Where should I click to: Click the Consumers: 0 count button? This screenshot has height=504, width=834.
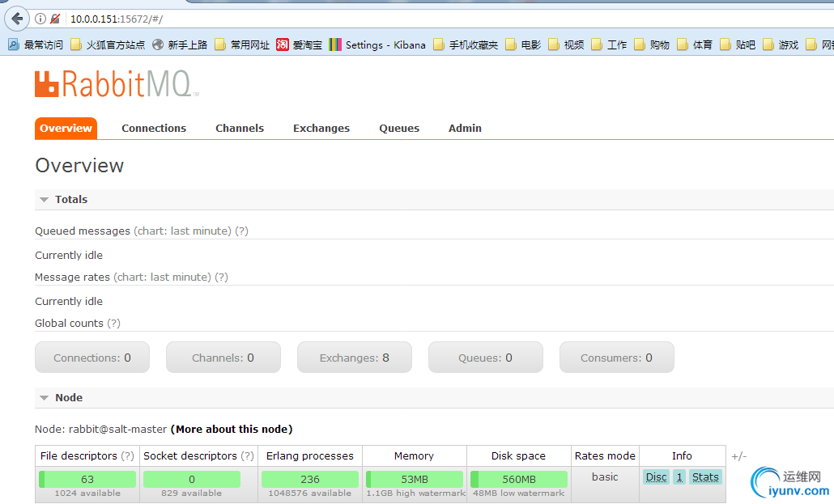tap(616, 358)
